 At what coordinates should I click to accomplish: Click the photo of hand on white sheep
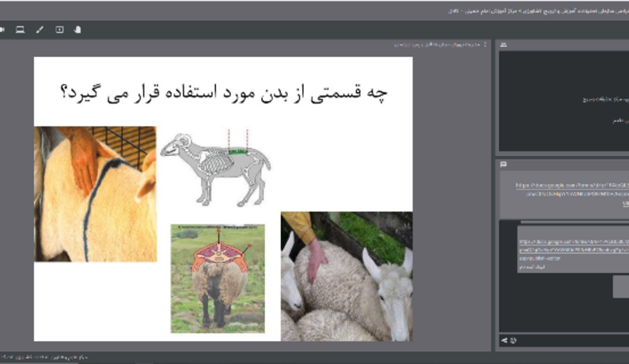347,276
